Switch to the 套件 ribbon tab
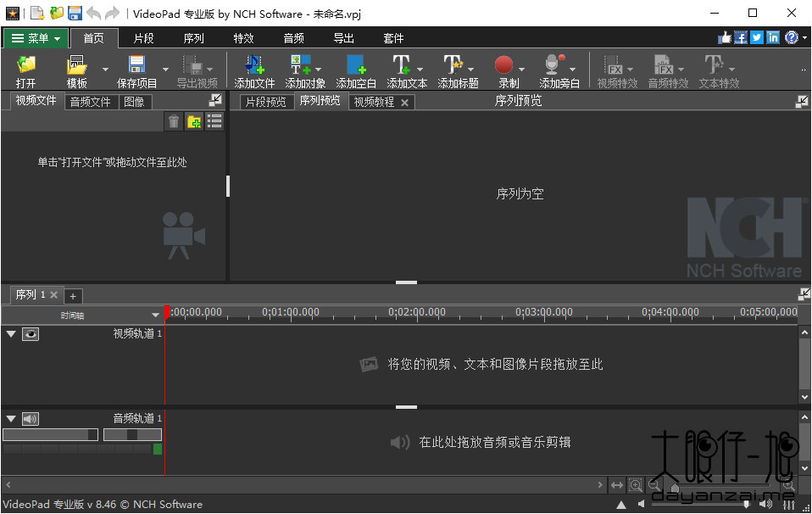This screenshot has height=514, width=812. [393, 38]
